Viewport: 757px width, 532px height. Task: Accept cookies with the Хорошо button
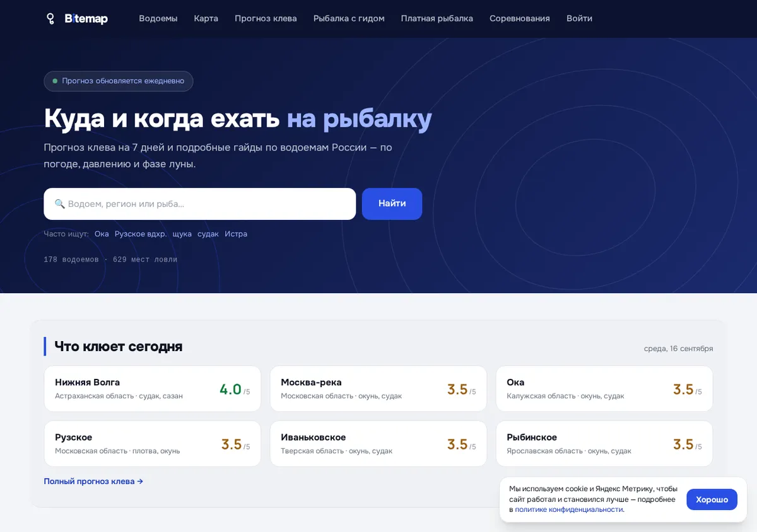click(712, 500)
